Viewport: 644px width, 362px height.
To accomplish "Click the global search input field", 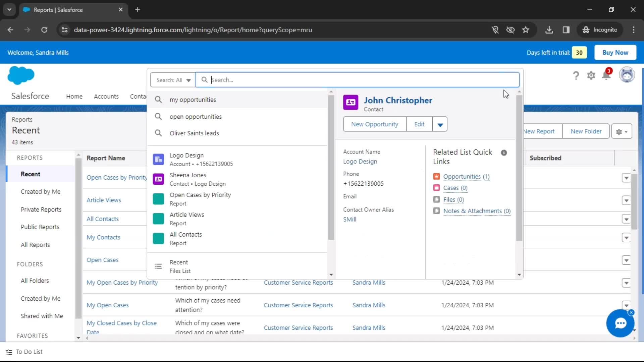I will pyautogui.click(x=358, y=80).
